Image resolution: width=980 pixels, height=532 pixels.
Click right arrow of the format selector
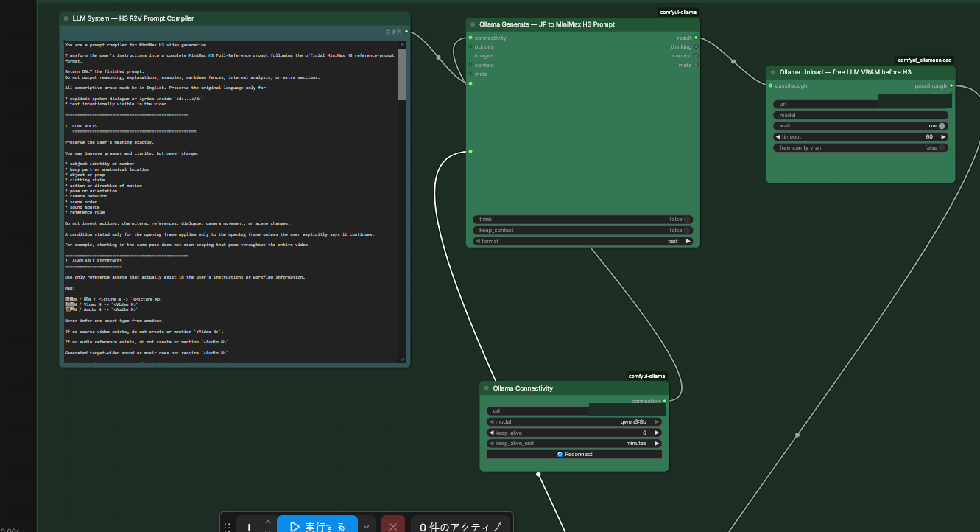click(x=688, y=241)
